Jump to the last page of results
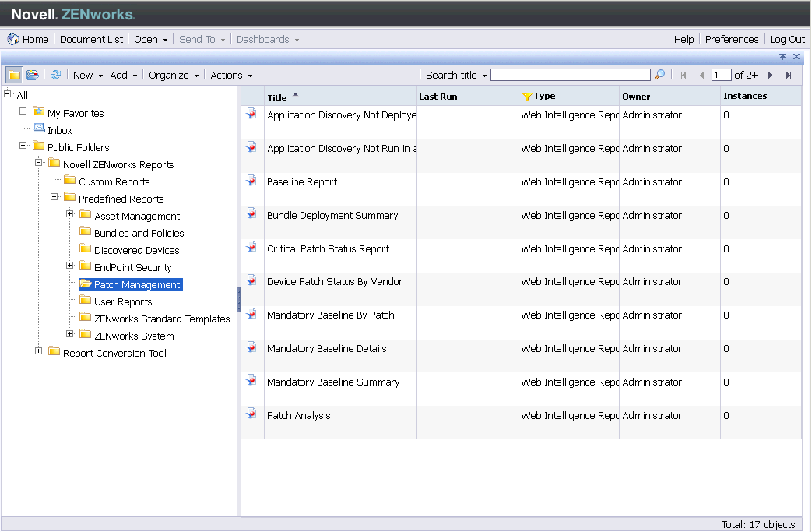 789,75
